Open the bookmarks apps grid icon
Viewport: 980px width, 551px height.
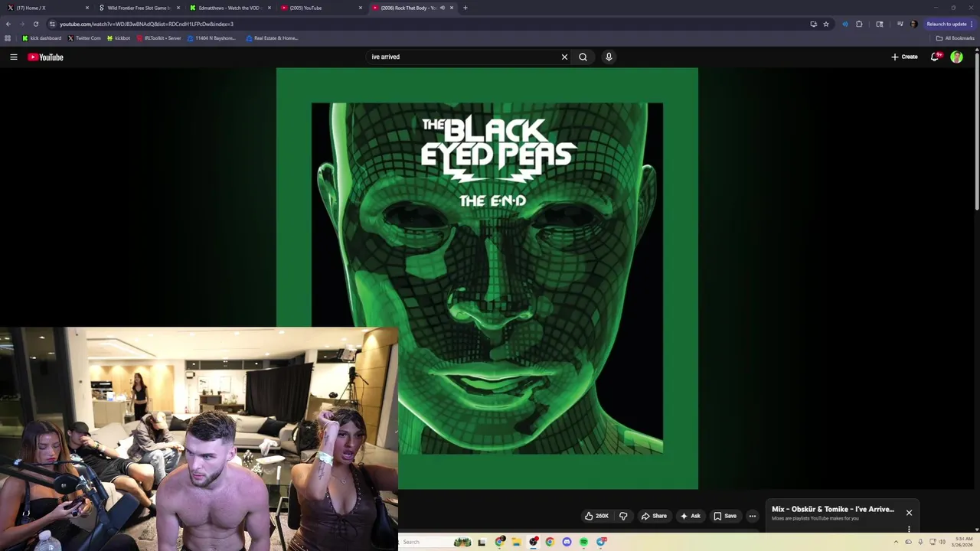[8, 37]
